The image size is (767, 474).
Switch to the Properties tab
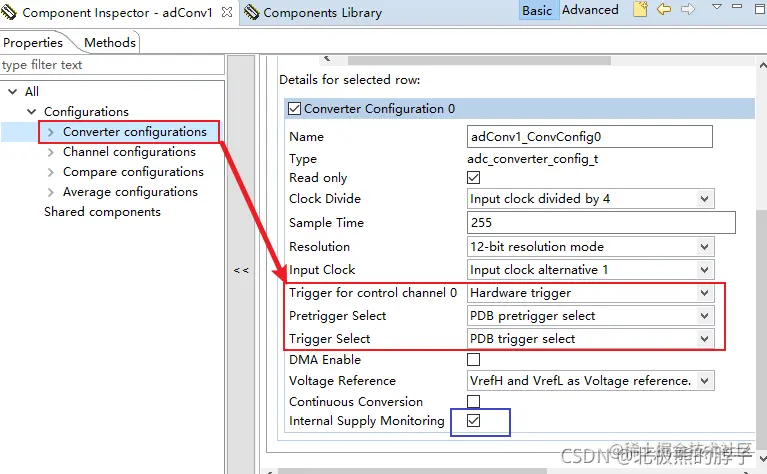pos(33,43)
